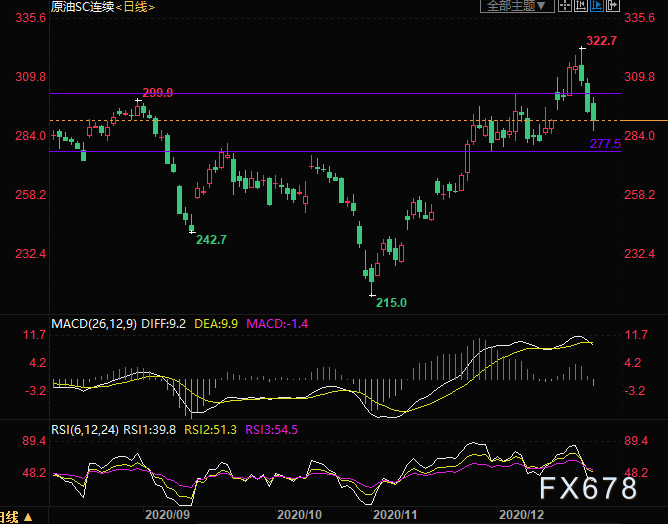Click the MACD(26,12,9) indicator label
668x524 pixels.
pyautogui.click(x=94, y=324)
